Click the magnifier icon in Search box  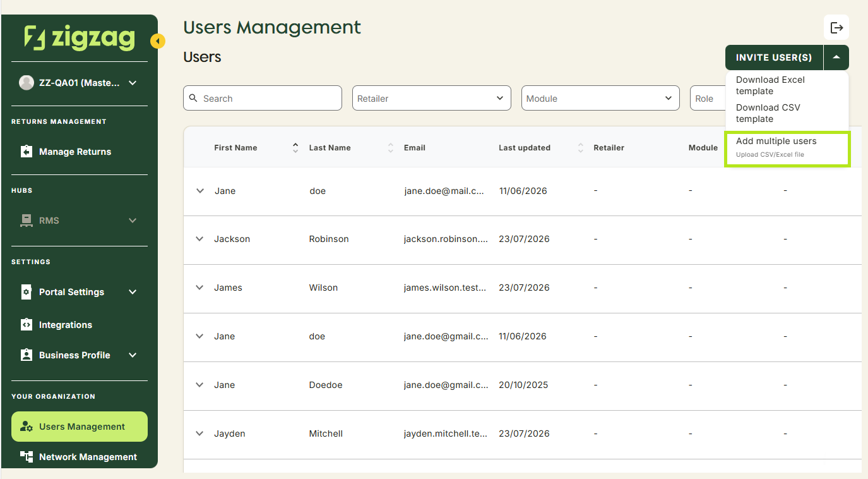pos(194,99)
